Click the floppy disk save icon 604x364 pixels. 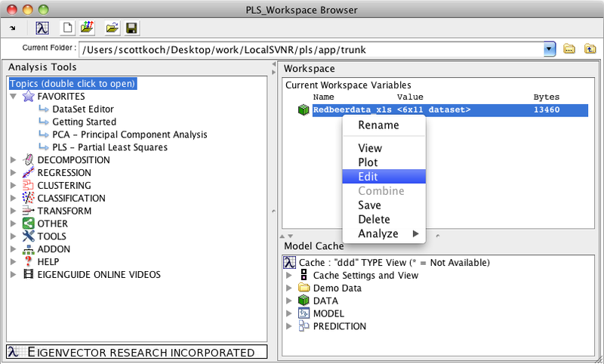click(131, 28)
